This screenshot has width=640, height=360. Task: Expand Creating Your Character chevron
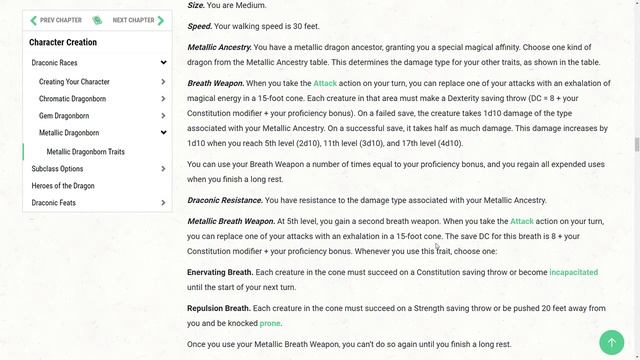[163, 82]
